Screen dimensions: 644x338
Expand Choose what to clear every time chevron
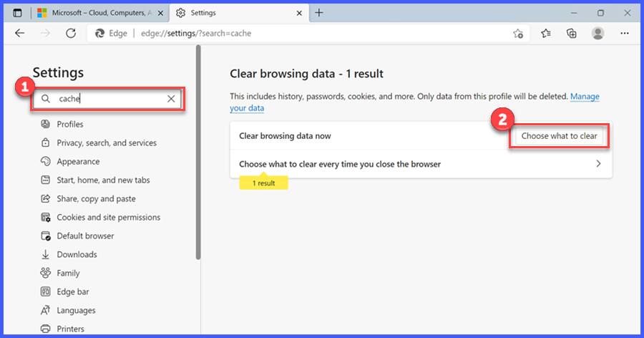[598, 164]
